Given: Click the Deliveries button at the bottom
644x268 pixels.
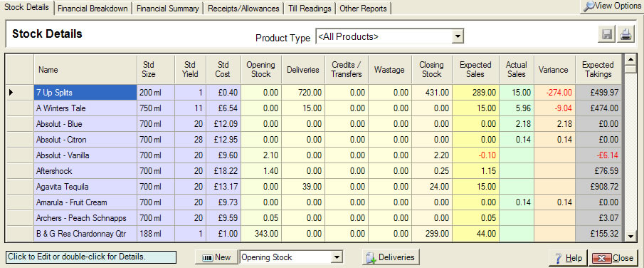Looking at the screenshot, I should 390,257.
